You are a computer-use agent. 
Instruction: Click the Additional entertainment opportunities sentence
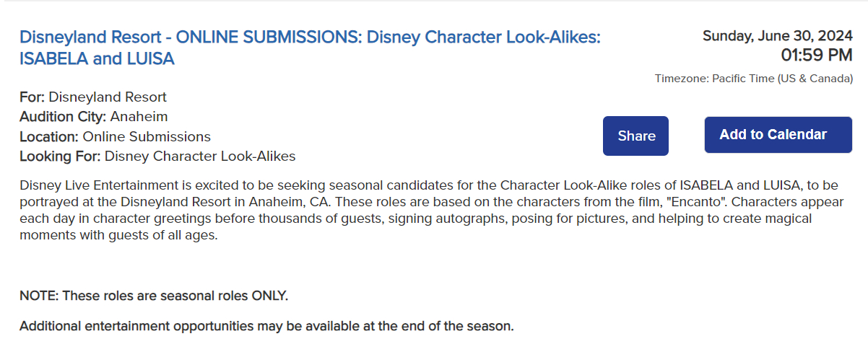coord(266,326)
